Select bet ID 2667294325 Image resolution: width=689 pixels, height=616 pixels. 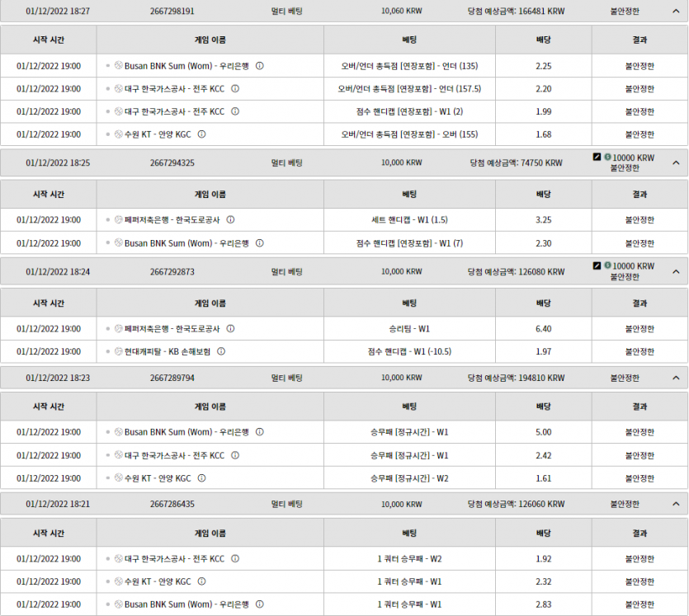[172, 163]
